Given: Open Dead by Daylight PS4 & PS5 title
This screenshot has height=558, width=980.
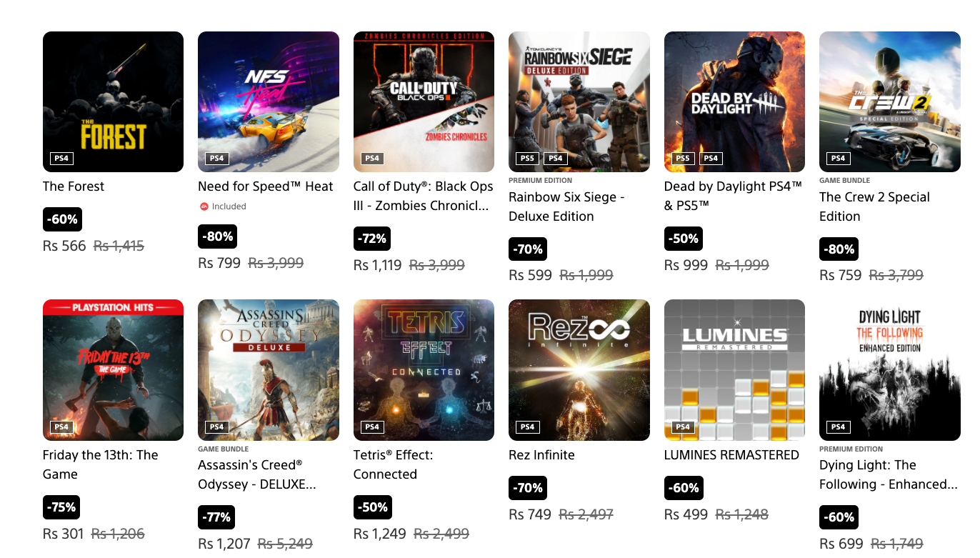Looking at the screenshot, I should click(x=734, y=196).
